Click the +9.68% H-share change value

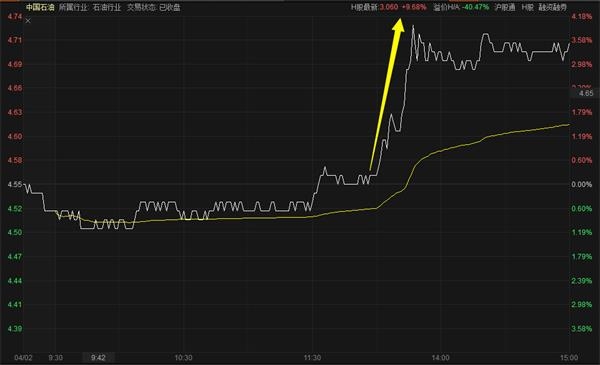[414, 7]
